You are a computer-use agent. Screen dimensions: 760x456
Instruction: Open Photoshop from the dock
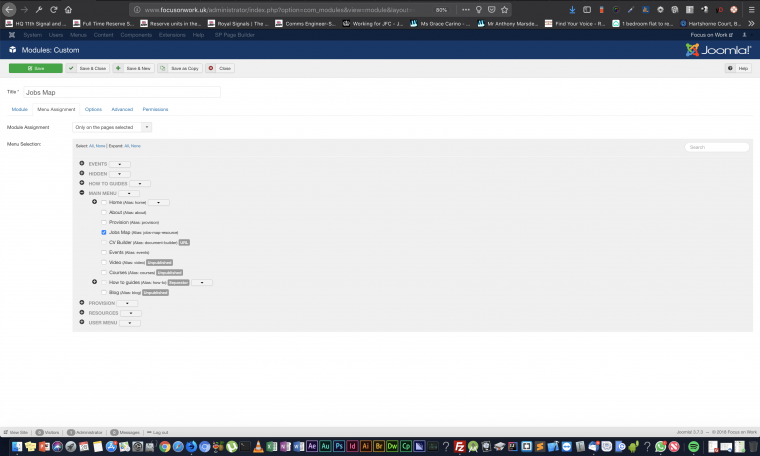(339, 446)
